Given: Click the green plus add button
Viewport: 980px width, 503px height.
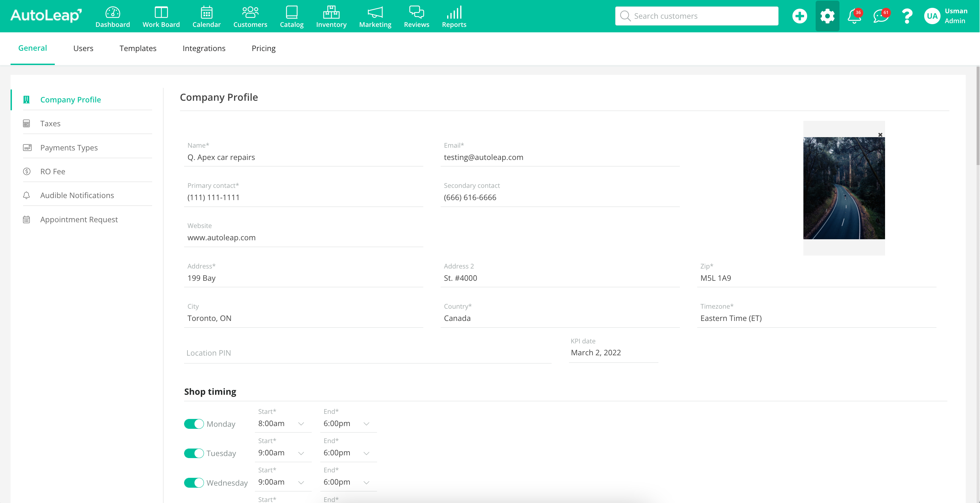Looking at the screenshot, I should tap(799, 16).
